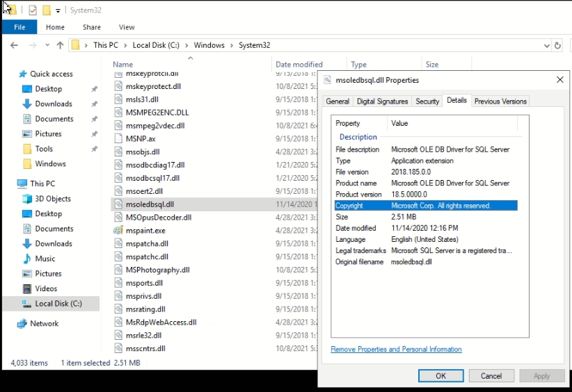This screenshot has width=572, height=392.
Task: Select the mspaint.exe file icon
Action: (x=119, y=231)
